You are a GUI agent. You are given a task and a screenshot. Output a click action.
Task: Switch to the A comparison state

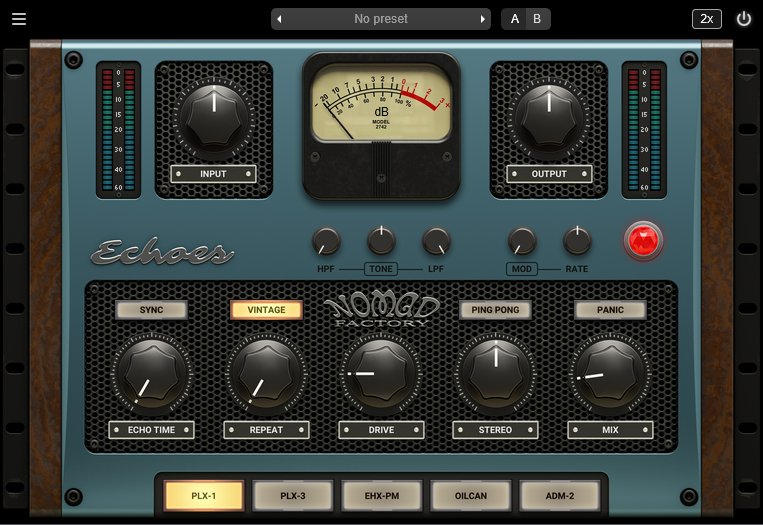coord(514,19)
